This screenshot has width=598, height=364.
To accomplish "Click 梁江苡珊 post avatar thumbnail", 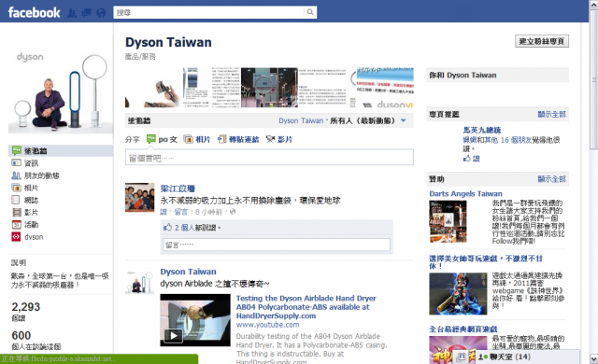I will coord(139,197).
